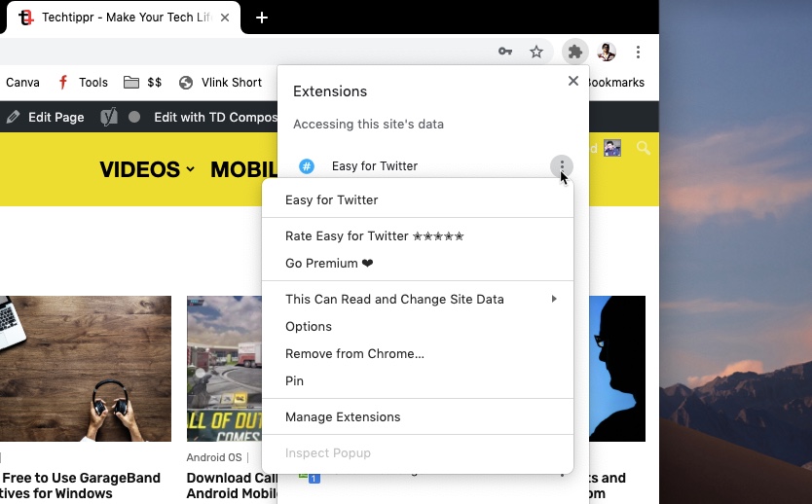This screenshot has height=504, width=812.
Task: Choose Remove from Chrome
Action: click(x=418, y=354)
